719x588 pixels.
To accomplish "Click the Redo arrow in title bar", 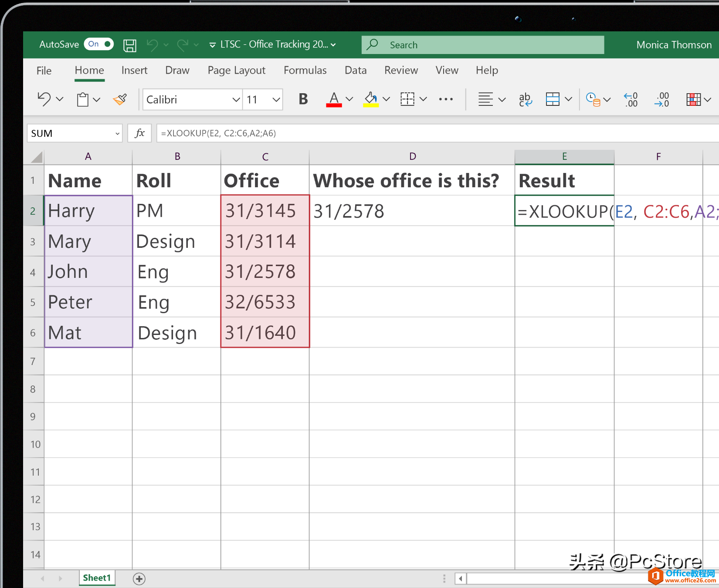I will (x=183, y=44).
